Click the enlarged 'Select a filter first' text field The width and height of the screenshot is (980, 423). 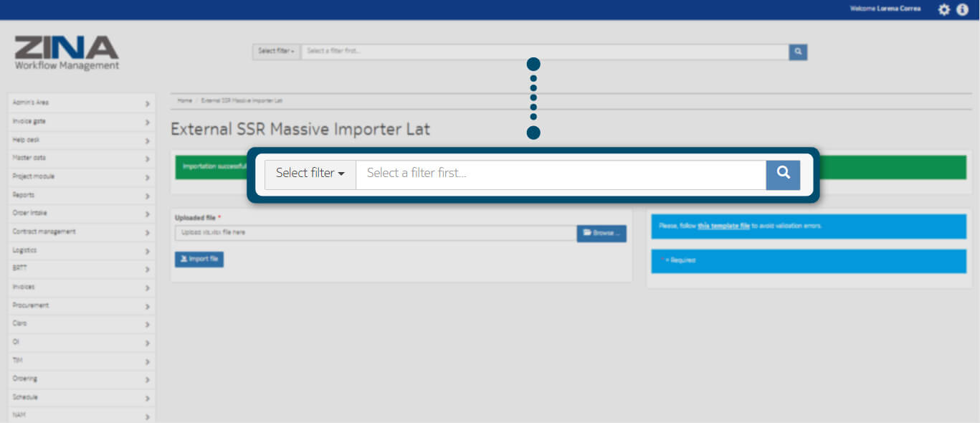561,174
